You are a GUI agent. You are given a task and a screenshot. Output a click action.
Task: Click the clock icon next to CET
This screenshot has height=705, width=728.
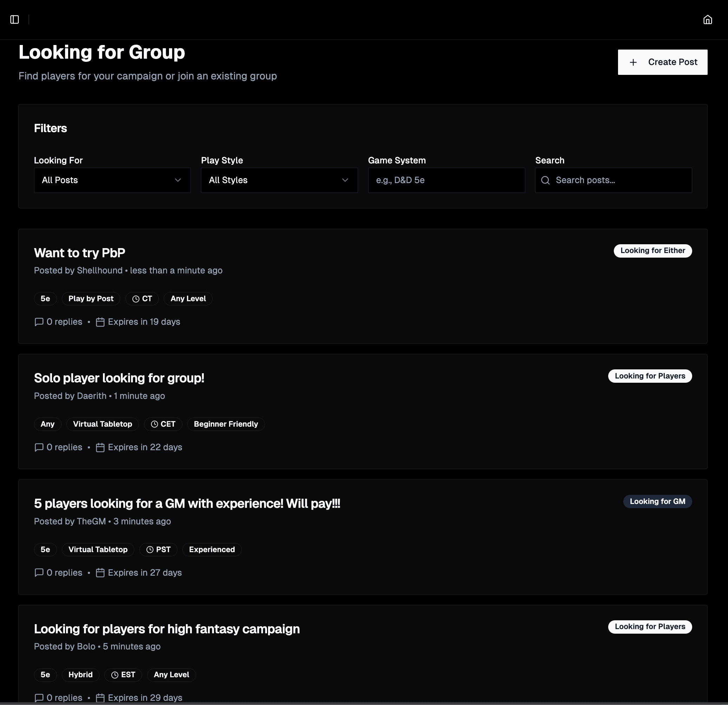click(155, 424)
